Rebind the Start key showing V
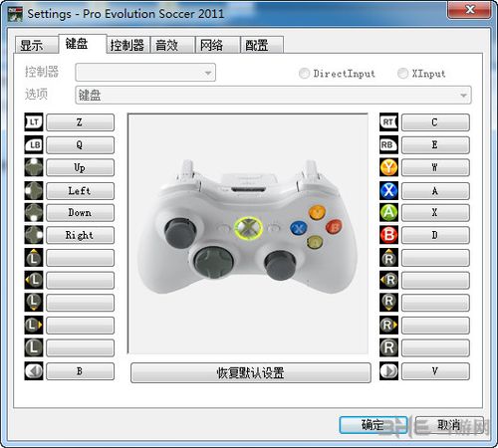The height and width of the screenshot is (448, 498). (435, 371)
